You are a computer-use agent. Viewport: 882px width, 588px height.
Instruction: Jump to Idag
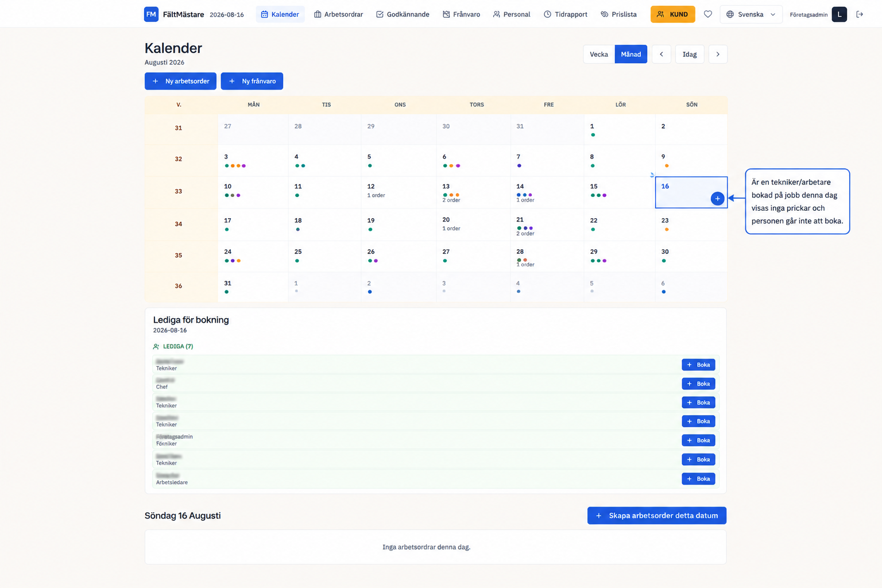pos(690,54)
